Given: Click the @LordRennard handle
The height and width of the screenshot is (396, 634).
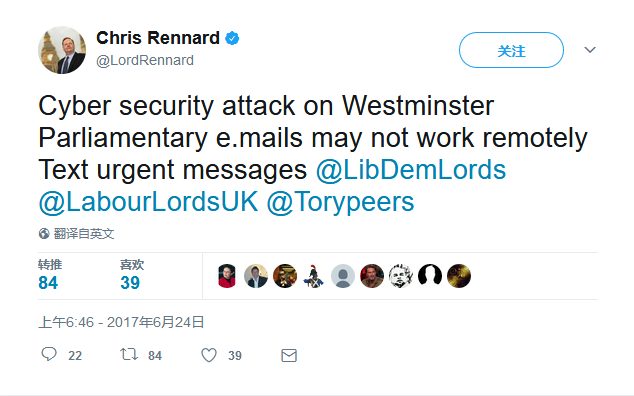Looking at the screenshot, I should (145, 60).
